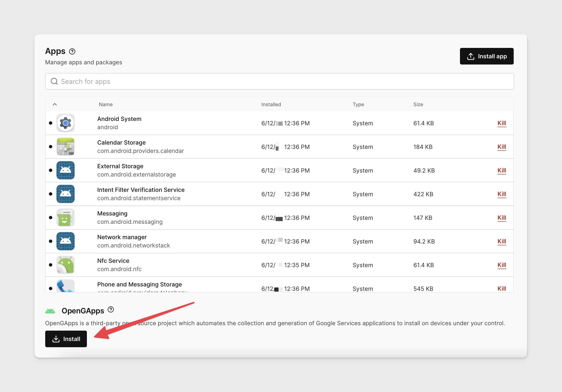Click the Nfc Service app icon

(66, 265)
